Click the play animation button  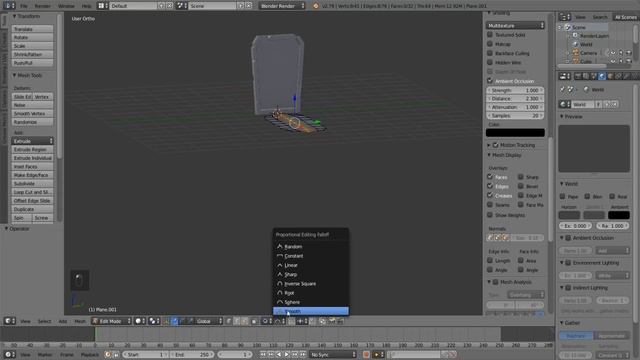(x=287, y=355)
